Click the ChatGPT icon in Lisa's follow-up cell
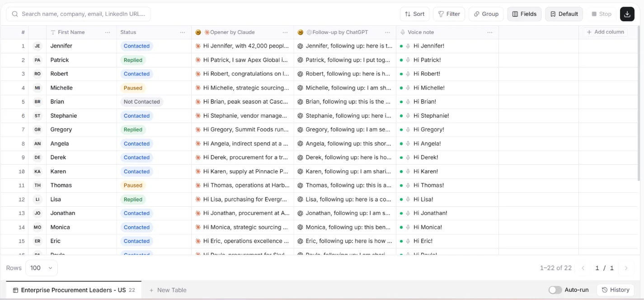Screen dimensions: 644x300 pos(300,199)
